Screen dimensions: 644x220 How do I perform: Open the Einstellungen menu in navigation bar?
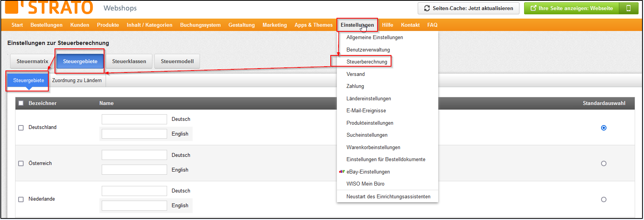[357, 25]
